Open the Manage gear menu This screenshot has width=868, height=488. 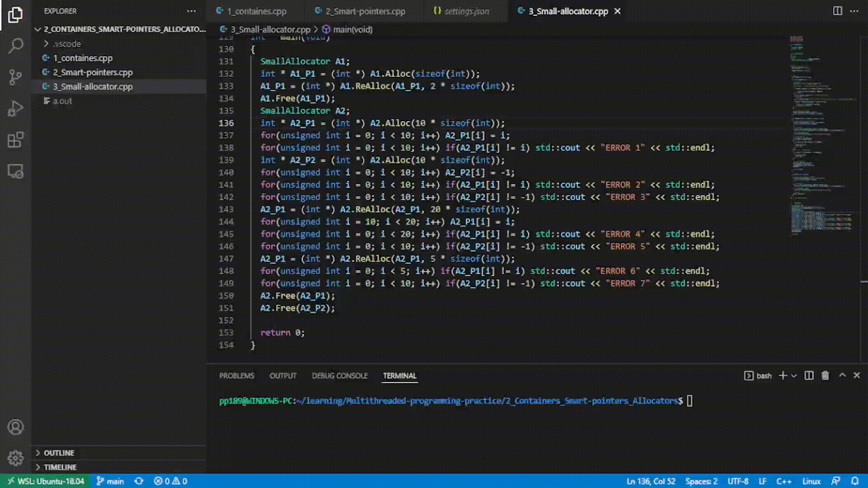[15, 458]
